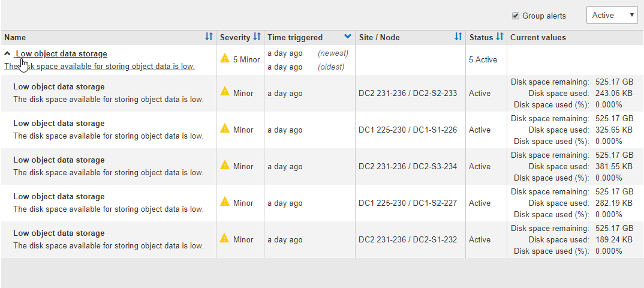This screenshot has width=644, height=288.
Task: Click the Severity column header label
Action: (234, 37)
